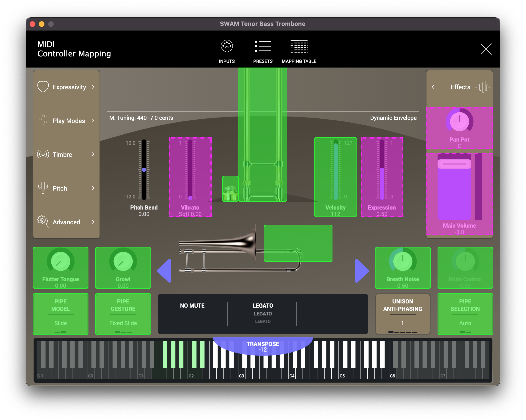Click the Pitch Bend slider handle
The height and width of the screenshot is (420, 526).
click(x=144, y=170)
